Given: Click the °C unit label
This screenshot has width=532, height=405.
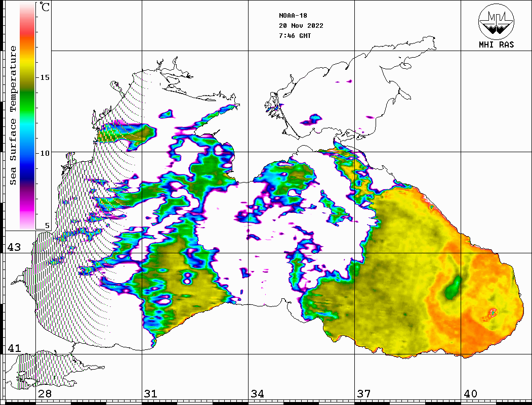Looking at the screenshot, I should (45, 7).
